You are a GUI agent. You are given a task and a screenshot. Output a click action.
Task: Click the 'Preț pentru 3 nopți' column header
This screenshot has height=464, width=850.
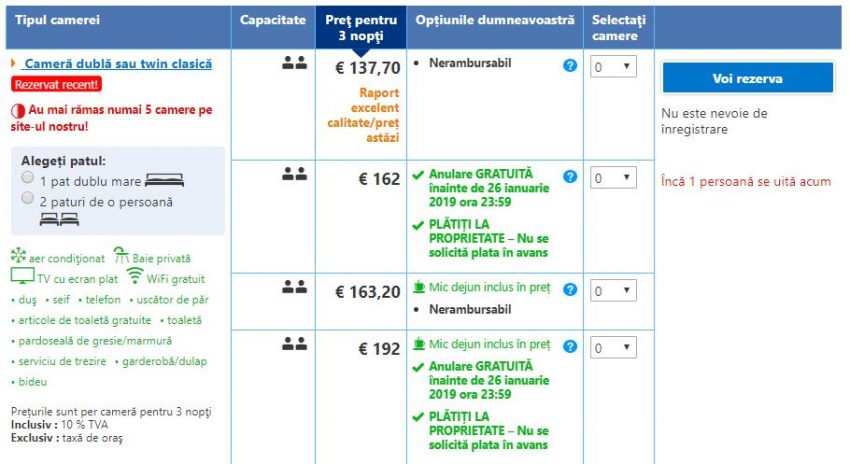click(x=361, y=28)
